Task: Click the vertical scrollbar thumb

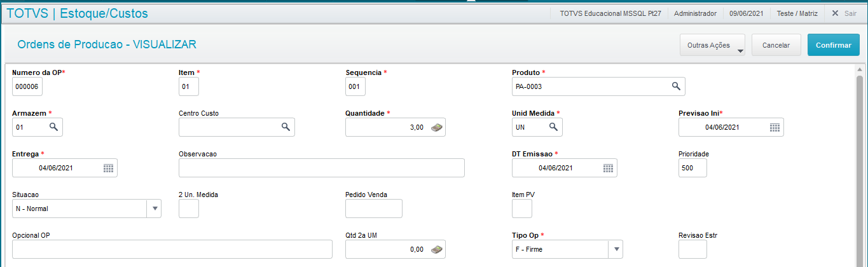Action: 860,172
